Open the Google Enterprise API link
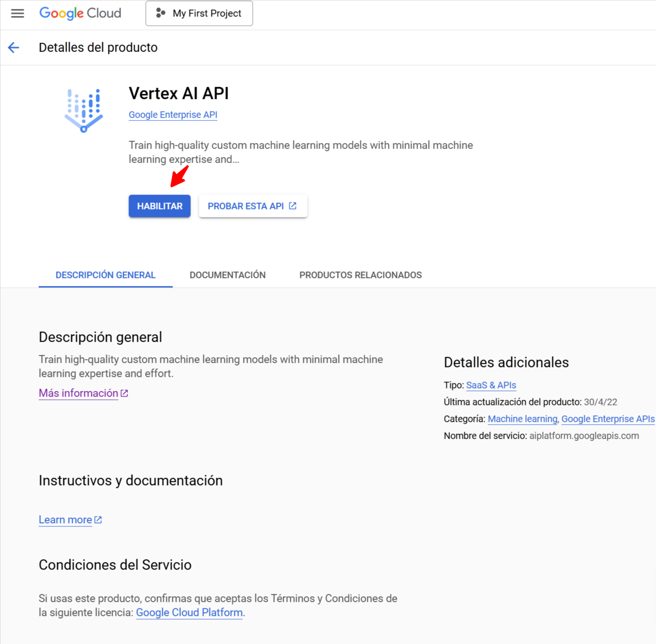The width and height of the screenshot is (656, 644). pyautogui.click(x=173, y=115)
